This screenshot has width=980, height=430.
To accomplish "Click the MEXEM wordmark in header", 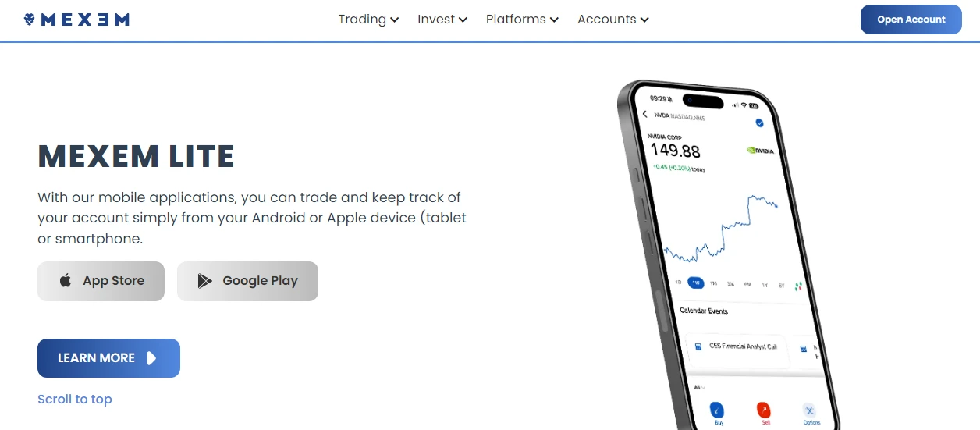I will point(85,20).
